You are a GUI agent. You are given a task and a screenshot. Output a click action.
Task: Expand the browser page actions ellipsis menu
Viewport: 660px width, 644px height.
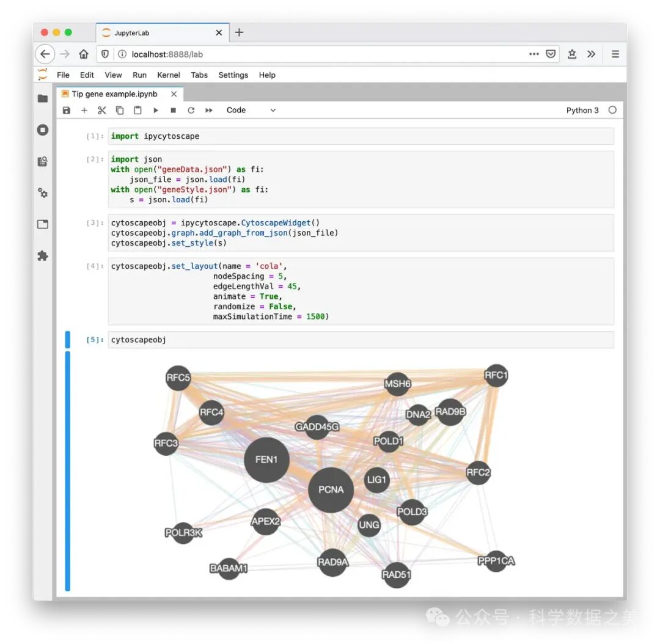click(534, 54)
